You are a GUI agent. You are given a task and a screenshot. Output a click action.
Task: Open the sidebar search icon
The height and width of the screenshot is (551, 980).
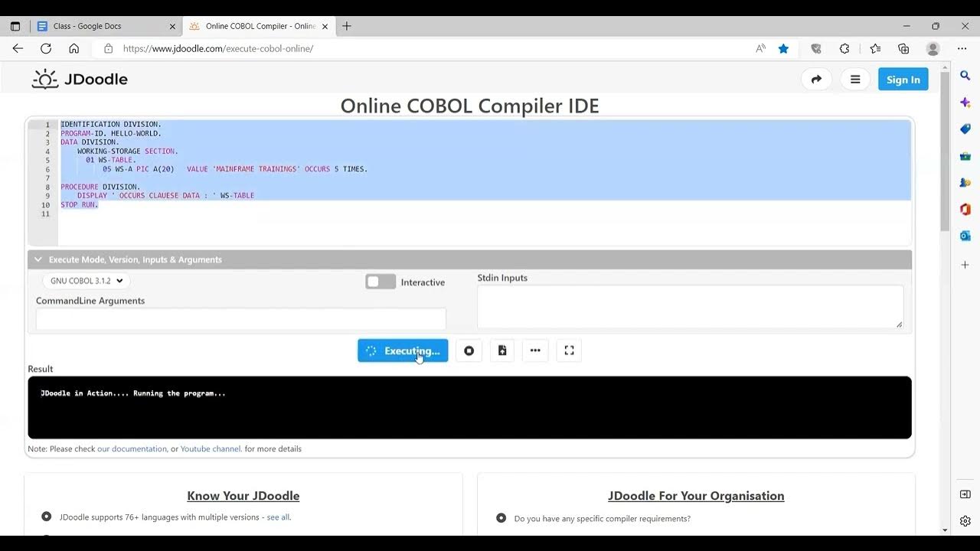pos(965,76)
